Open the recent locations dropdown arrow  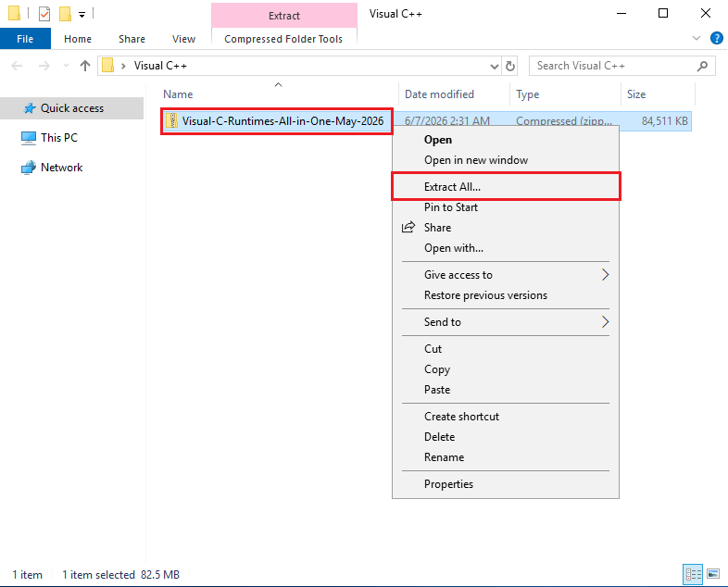coord(66,66)
